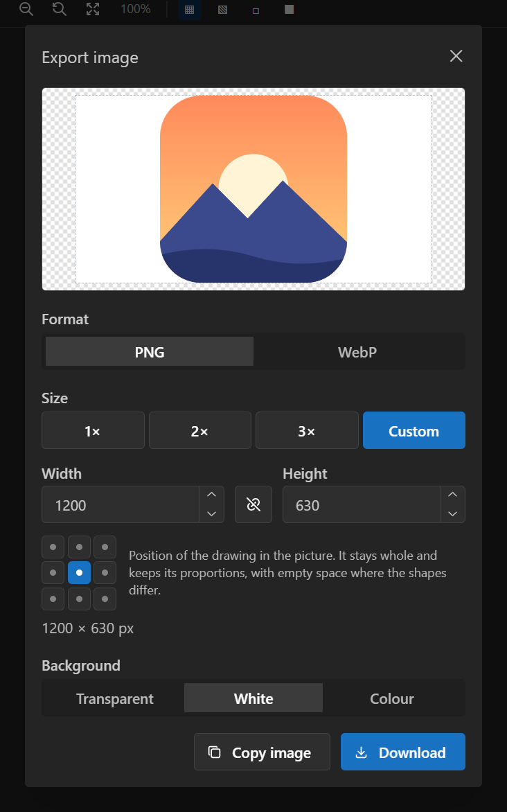The width and height of the screenshot is (507, 812).
Task: Decrease Width with down arrow
Action: (212, 513)
